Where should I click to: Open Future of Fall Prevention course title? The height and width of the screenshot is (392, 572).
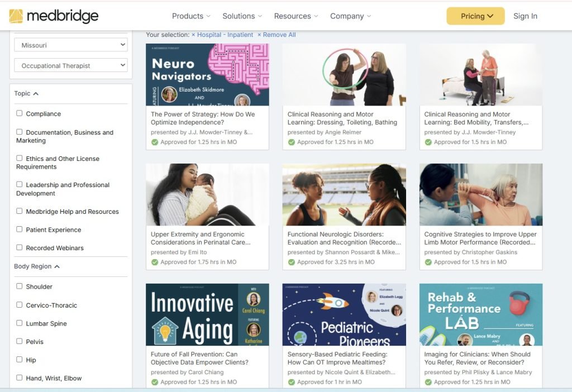click(x=199, y=358)
